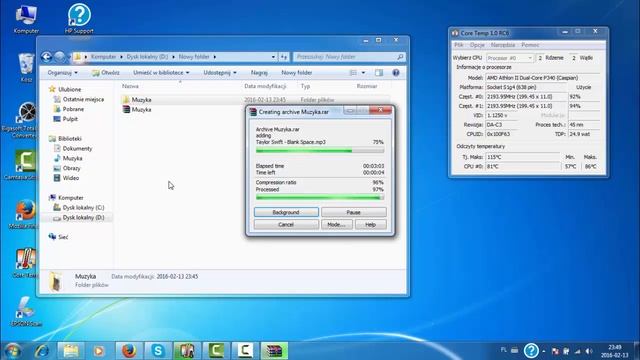Click the Explorer search input field
The height and width of the screenshot is (360, 640).
(x=345, y=57)
